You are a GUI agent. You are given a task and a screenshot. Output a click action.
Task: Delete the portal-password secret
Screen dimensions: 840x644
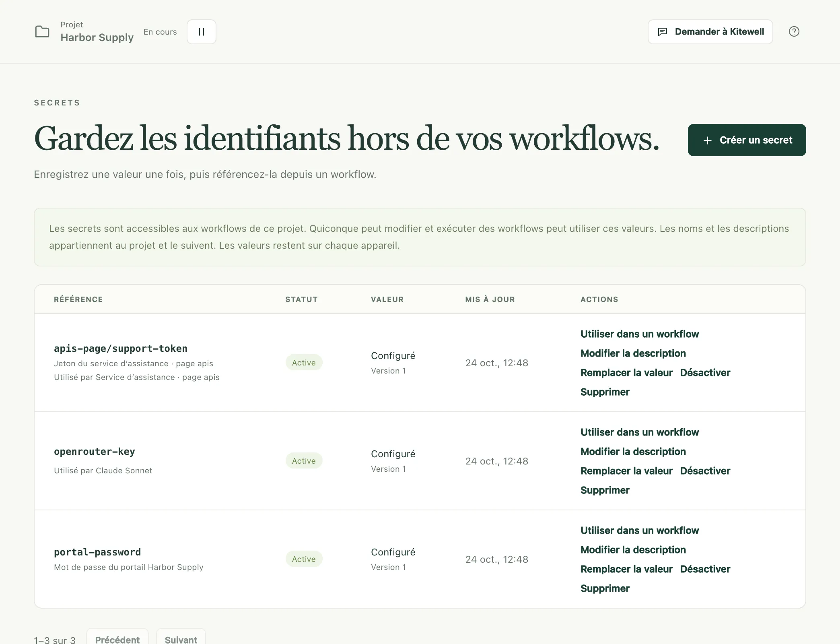click(605, 588)
